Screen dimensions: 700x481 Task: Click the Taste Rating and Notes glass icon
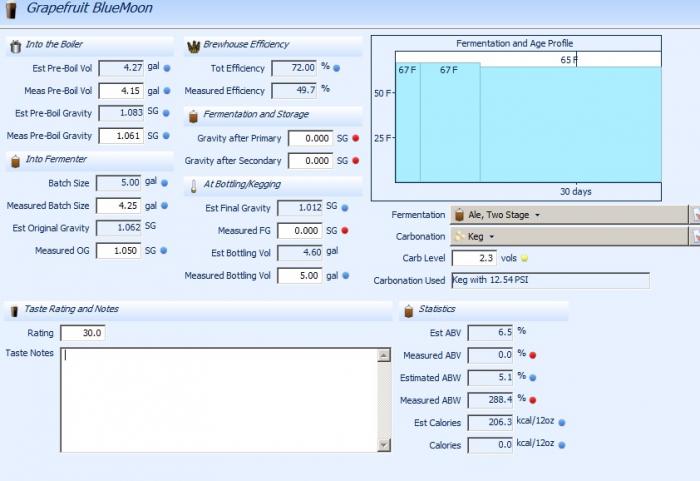pyautogui.click(x=14, y=311)
